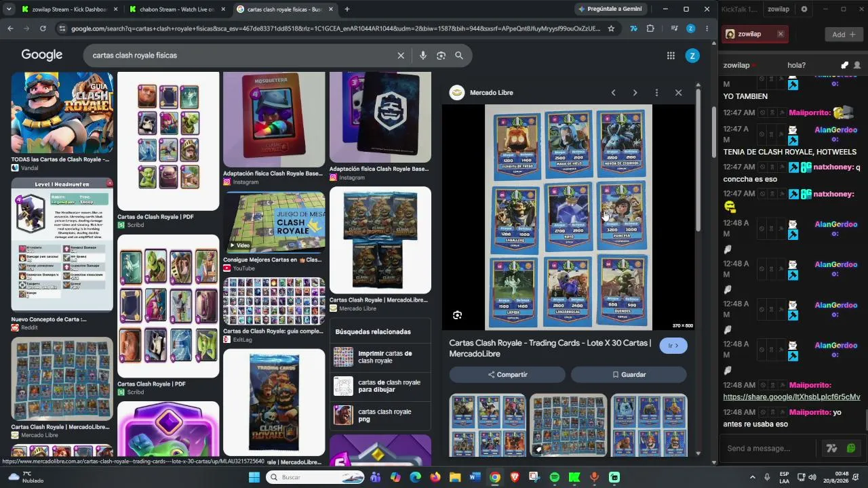Click the Send a message chat field
Screen dimensions: 868x488
769,448
